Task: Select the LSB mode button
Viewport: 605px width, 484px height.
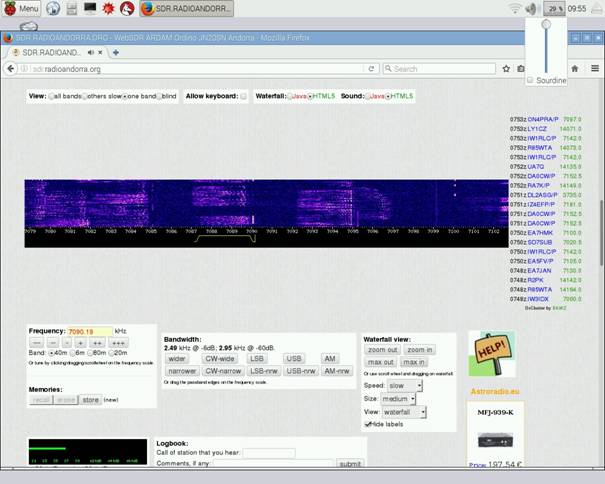Action: click(257, 359)
